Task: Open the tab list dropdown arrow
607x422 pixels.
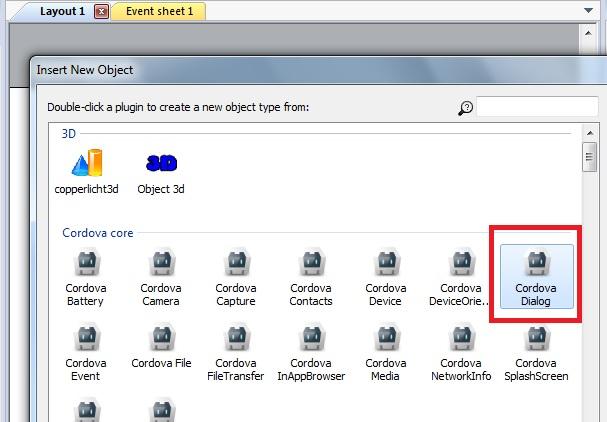Action: coord(588,10)
